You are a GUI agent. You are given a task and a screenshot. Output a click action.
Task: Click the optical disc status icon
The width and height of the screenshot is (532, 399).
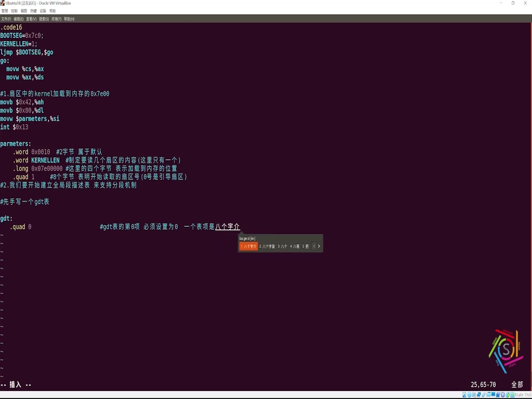tap(469, 395)
